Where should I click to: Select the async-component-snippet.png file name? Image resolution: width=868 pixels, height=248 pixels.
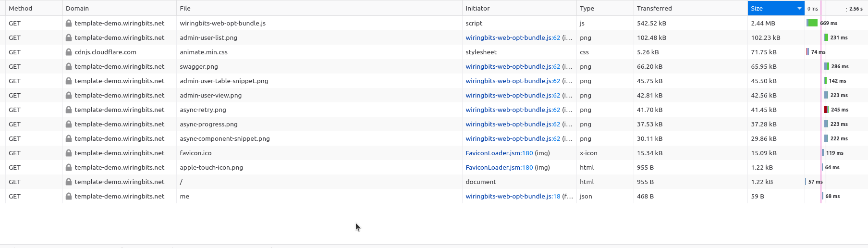click(225, 138)
